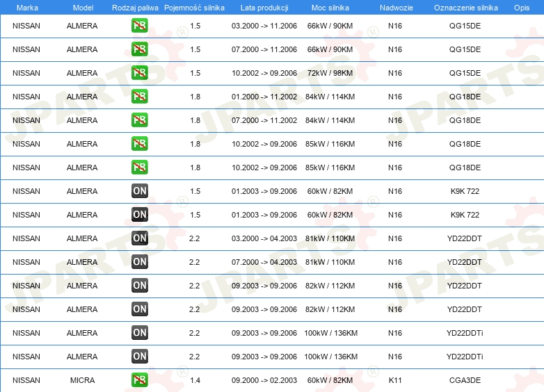Click the K11 body code cell
Screen dimensions: 544x392
click(395, 380)
